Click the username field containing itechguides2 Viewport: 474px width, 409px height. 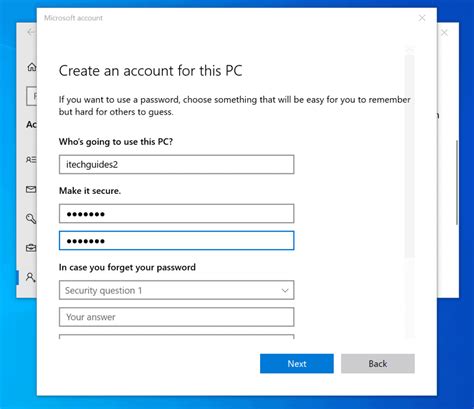pyautogui.click(x=176, y=164)
